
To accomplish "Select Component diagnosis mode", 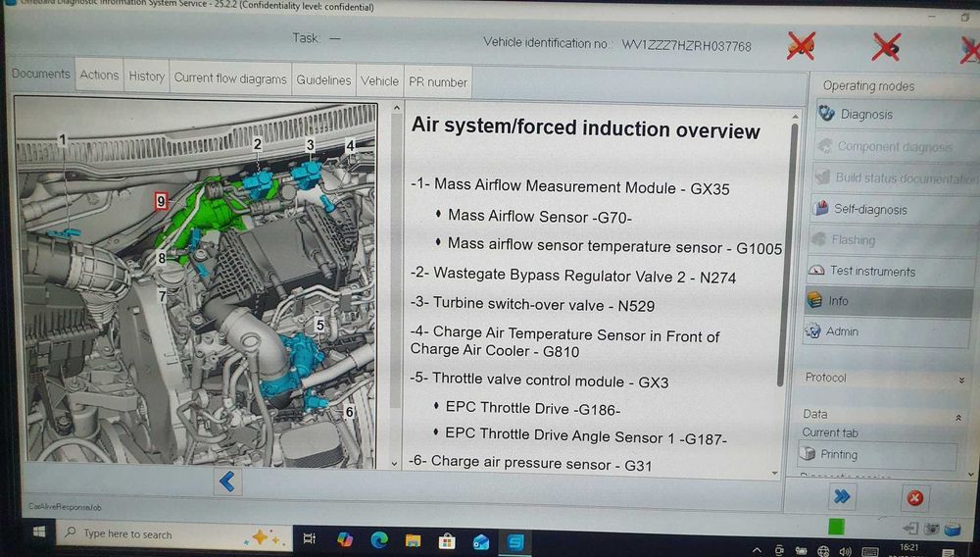I will click(x=895, y=146).
